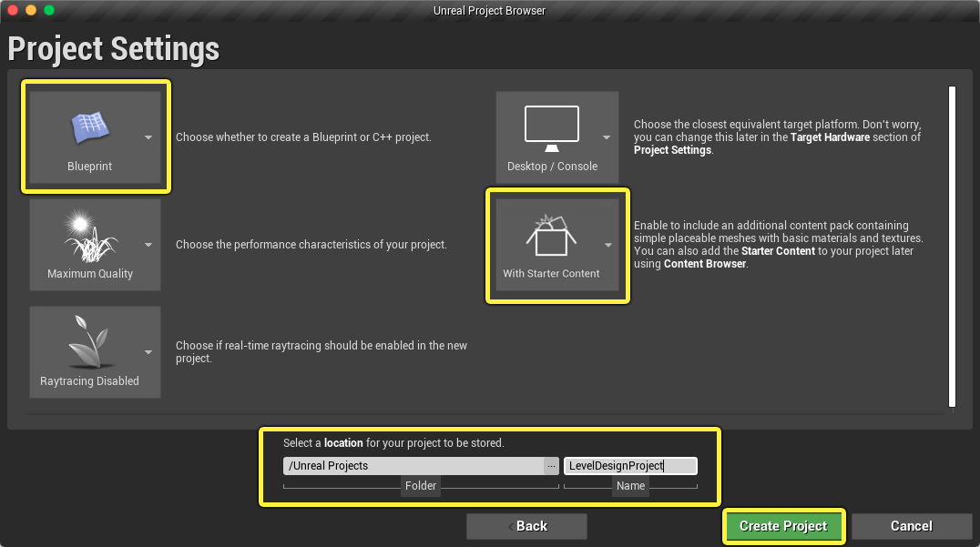The image size is (980, 547).
Task: Click the Raytracing Disabled sprout icon
Action: coord(91,341)
